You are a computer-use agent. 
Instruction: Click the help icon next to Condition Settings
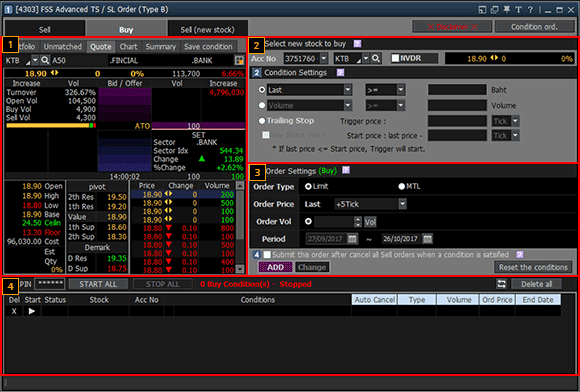[340, 72]
